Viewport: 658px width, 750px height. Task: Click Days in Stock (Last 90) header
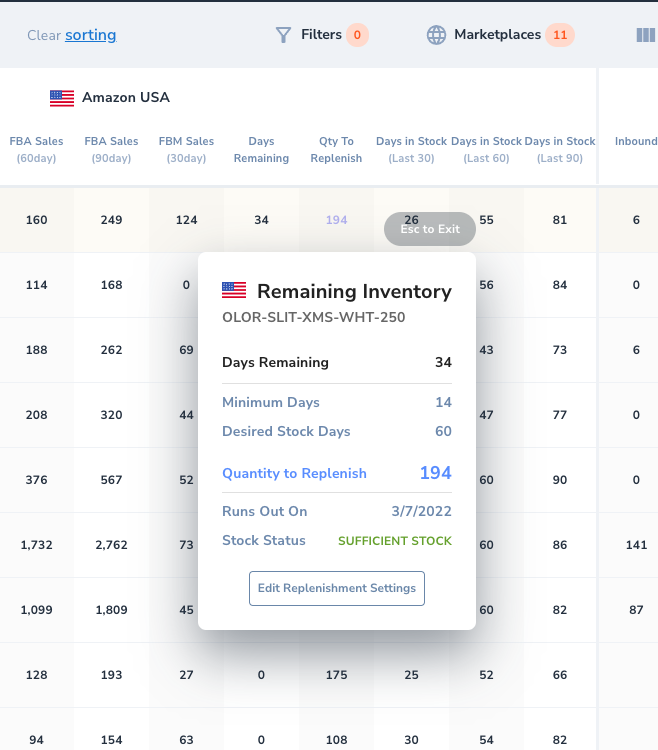click(x=560, y=150)
